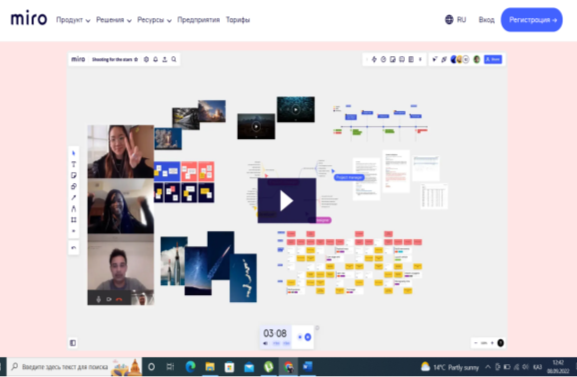577x377 pixels.
Task: Click the small self-view video thumbnail
Action: pyautogui.click(x=143, y=298)
